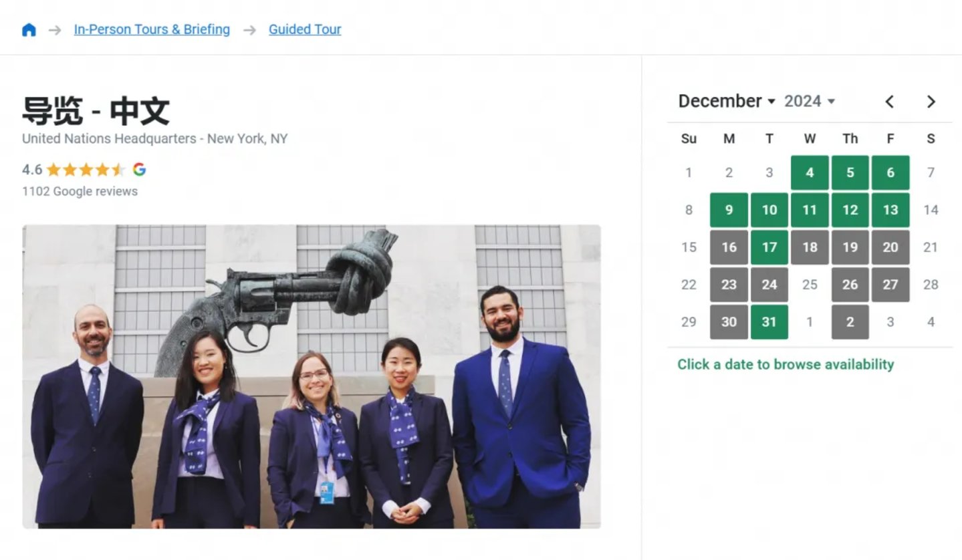This screenshot has width=962, height=560.
Task: Open the Guided Tour breadcrumb link
Action: 305,29
